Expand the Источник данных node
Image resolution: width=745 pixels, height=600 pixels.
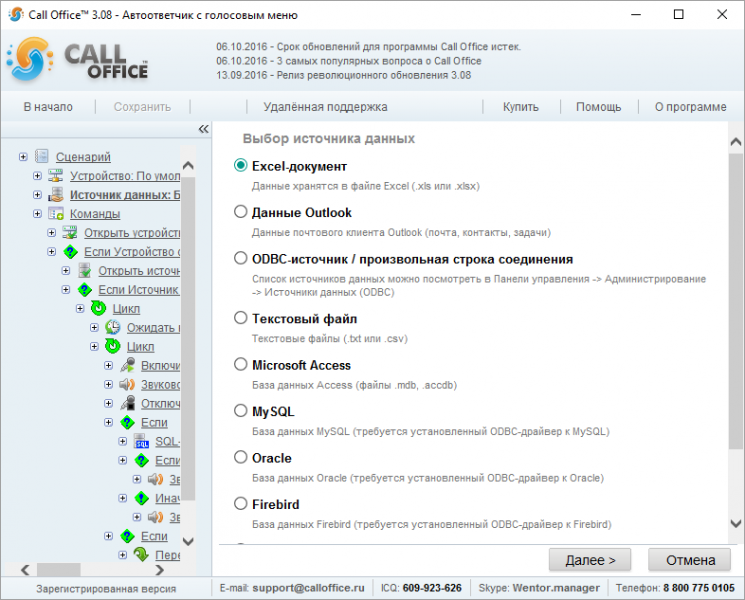pyautogui.click(x=38, y=195)
